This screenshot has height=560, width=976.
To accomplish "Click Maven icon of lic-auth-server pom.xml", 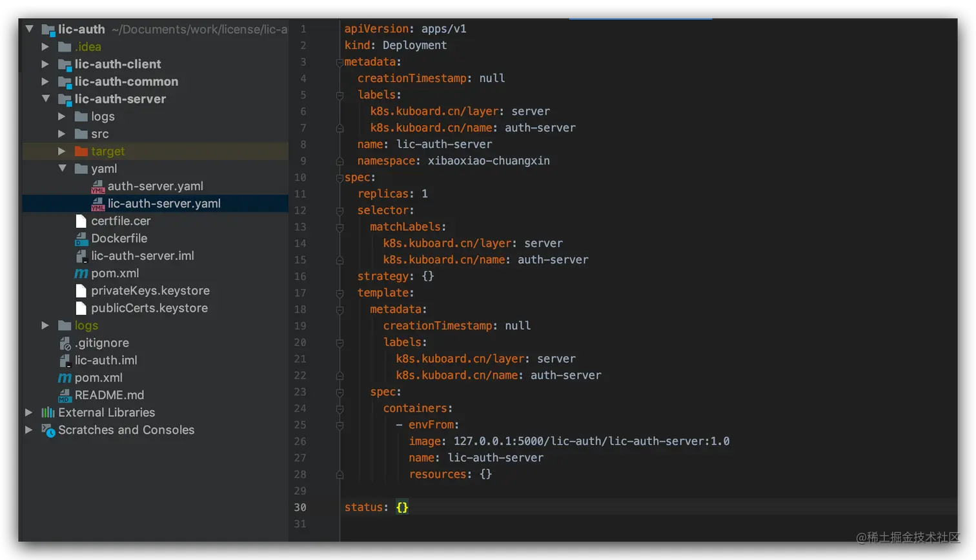I will click(81, 274).
